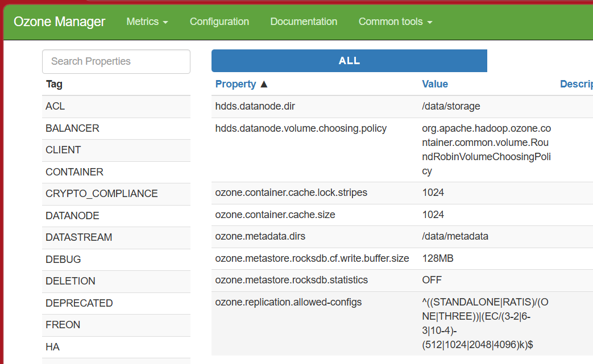Expand the Metrics dropdown menu
The height and width of the screenshot is (364, 593).
[x=147, y=22]
